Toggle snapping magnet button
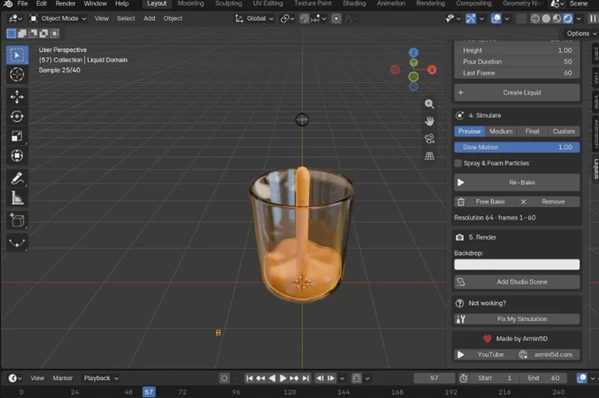This screenshot has width=599, height=398. pos(304,18)
